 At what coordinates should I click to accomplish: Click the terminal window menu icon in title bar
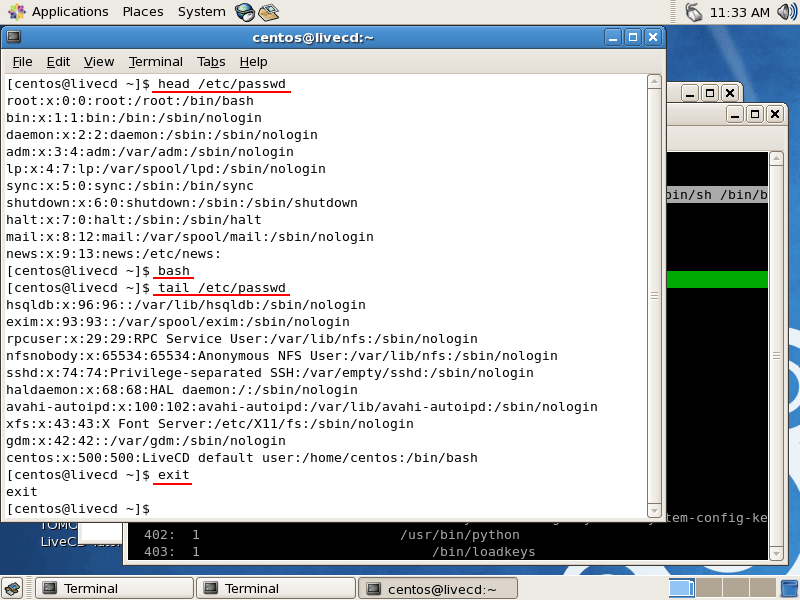[x=14, y=37]
